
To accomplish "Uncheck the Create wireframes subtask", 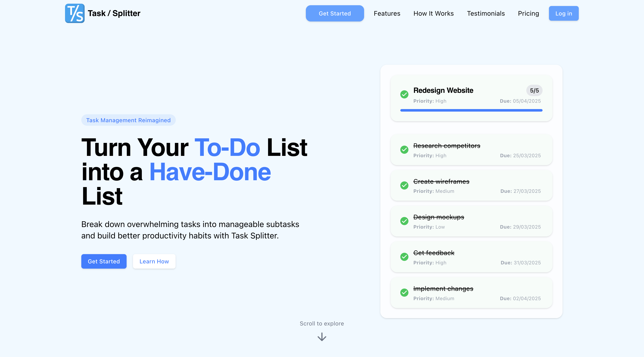I will [x=404, y=185].
